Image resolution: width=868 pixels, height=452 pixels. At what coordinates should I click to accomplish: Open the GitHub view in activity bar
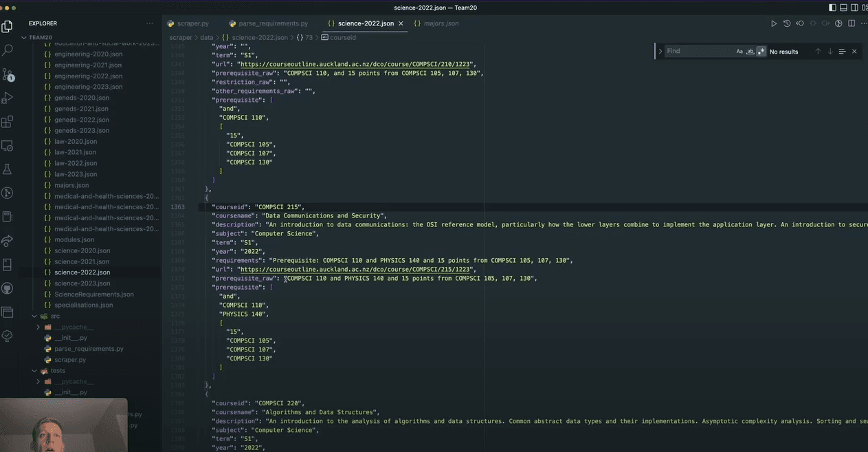pyautogui.click(x=8, y=288)
